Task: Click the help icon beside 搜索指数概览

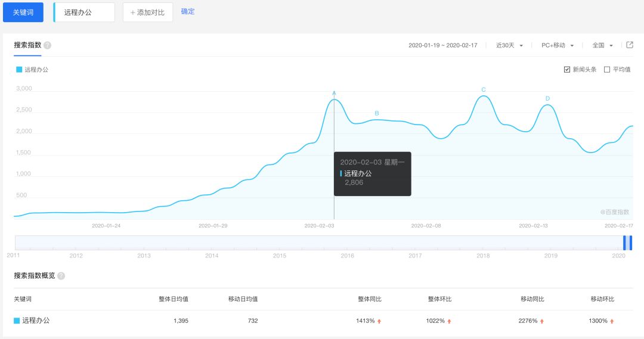Action: click(x=61, y=276)
